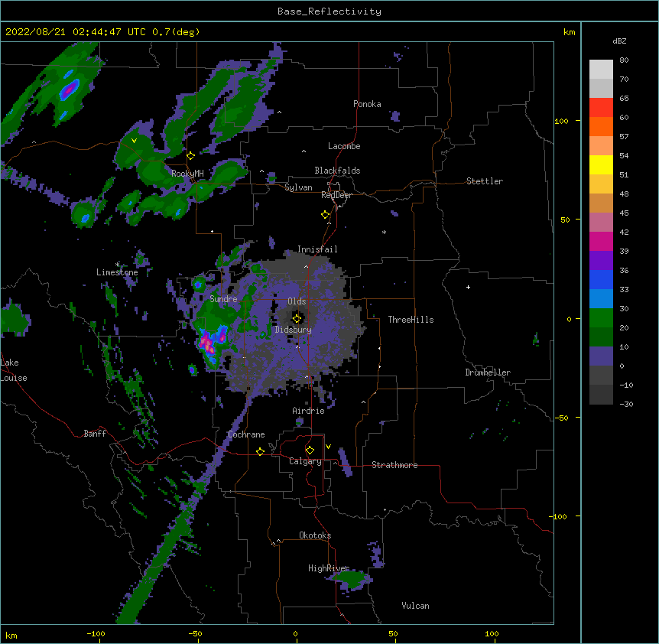Click the Strathmore town label
This screenshot has width=659, height=644.
394,465
